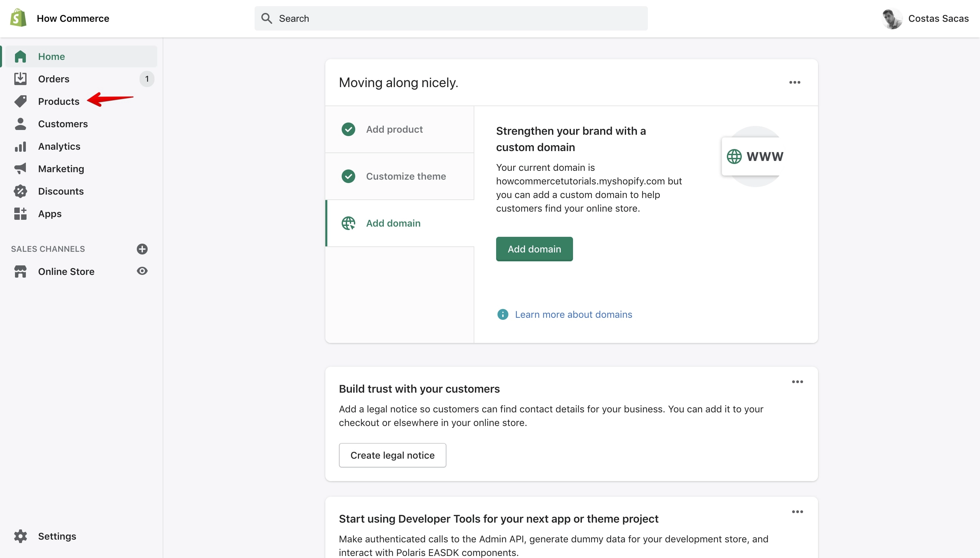The height and width of the screenshot is (558, 980).
Task: View online store via eye icon
Action: 142,271
